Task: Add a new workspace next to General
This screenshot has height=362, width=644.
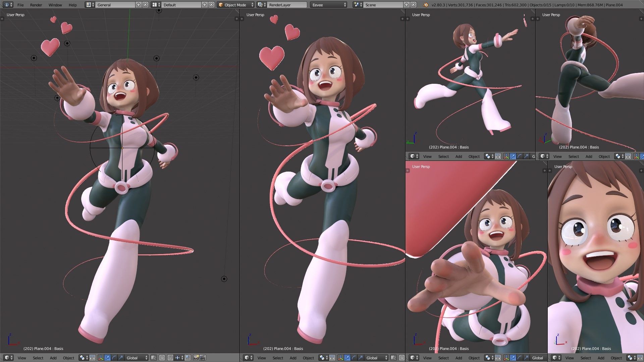Action: coord(139,5)
